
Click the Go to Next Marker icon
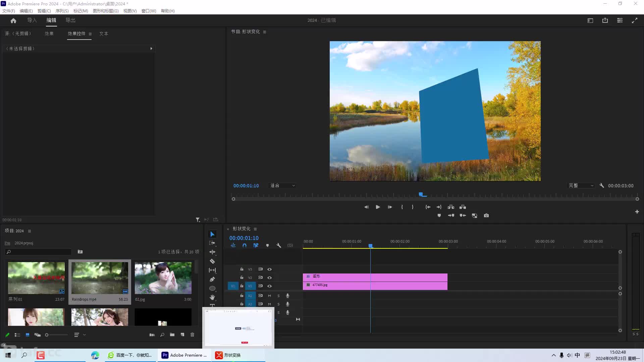click(x=451, y=216)
